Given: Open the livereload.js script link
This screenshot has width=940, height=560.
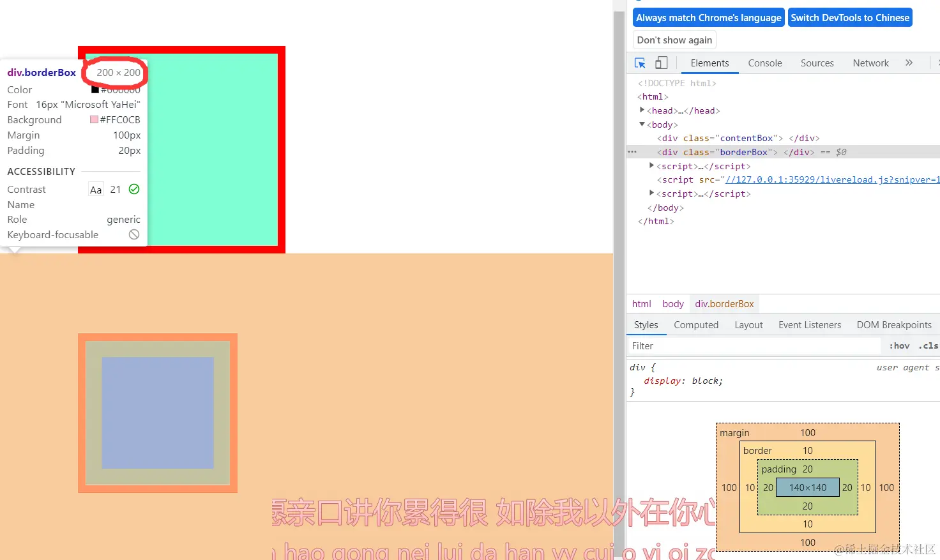Looking at the screenshot, I should [832, 180].
